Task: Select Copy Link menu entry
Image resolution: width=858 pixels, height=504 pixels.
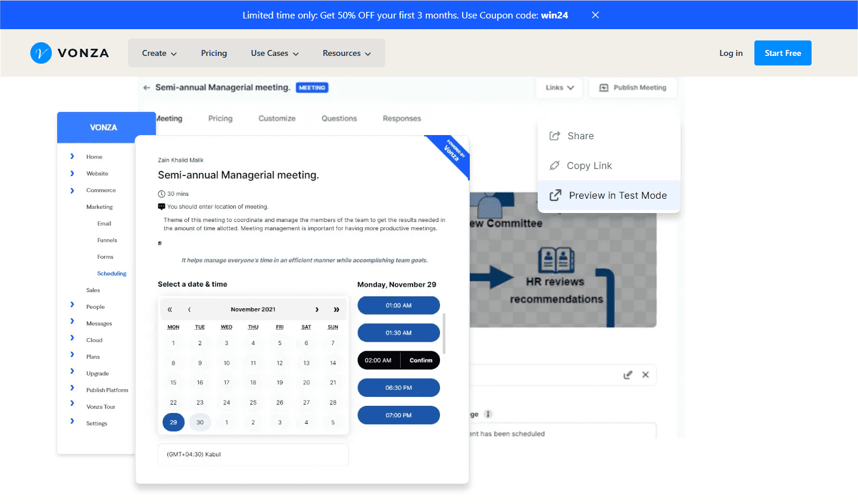Action: (609, 165)
